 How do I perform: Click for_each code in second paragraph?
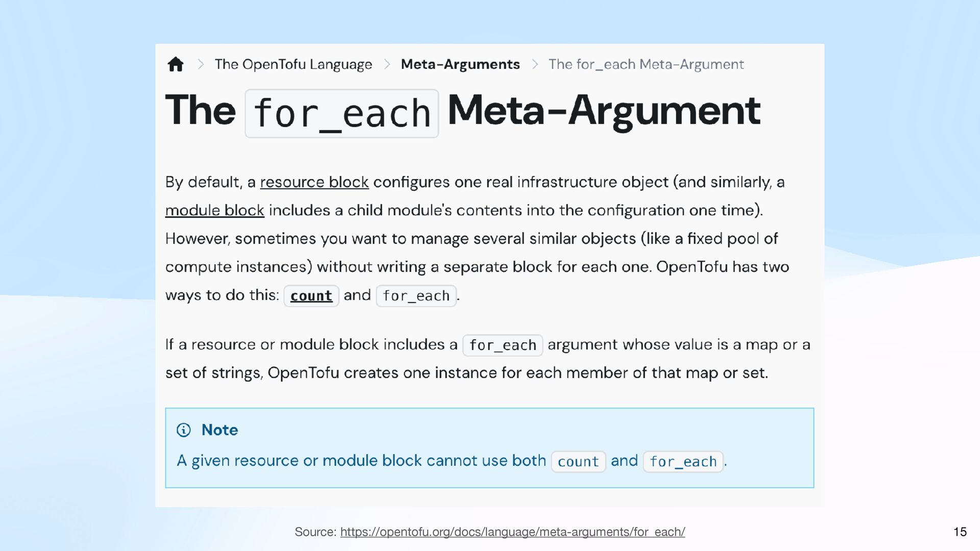[x=503, y=345]
